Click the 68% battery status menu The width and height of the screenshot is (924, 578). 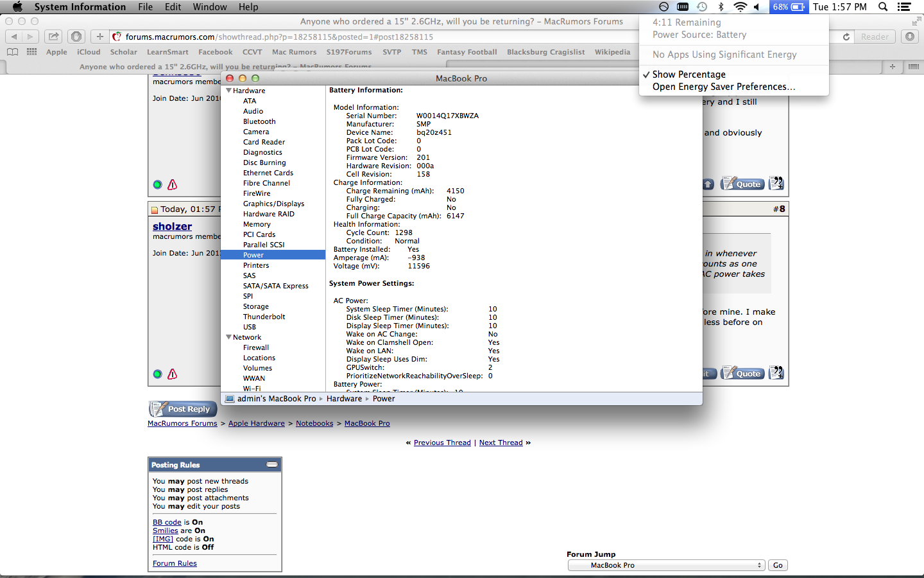[789, 7]
